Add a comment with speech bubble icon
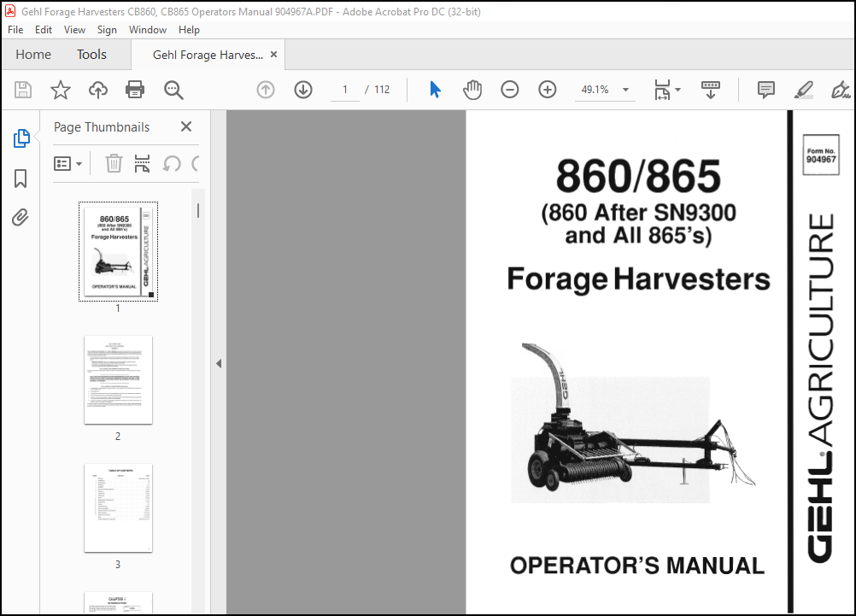This screenshot has width=856, height=616. (766, 90)
